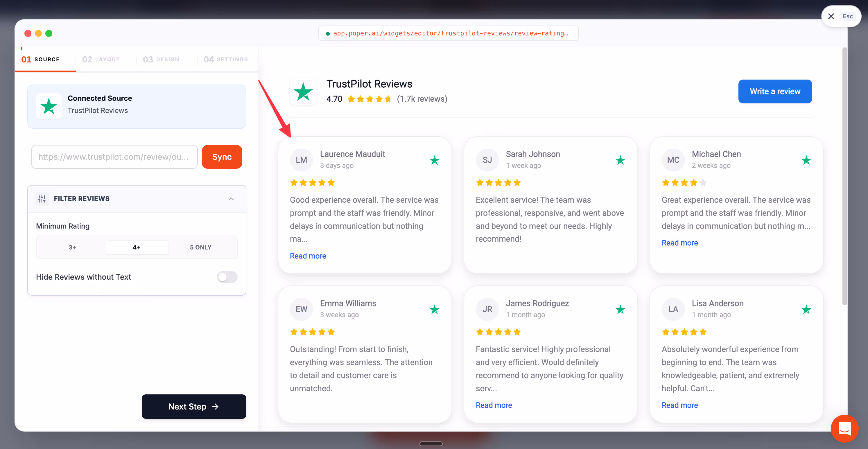Image resolution: width=868 pixels, height=449 pixels.
Task: Click Trustpilot star on Laurence Mauduit's review
Action: (434, 160)
